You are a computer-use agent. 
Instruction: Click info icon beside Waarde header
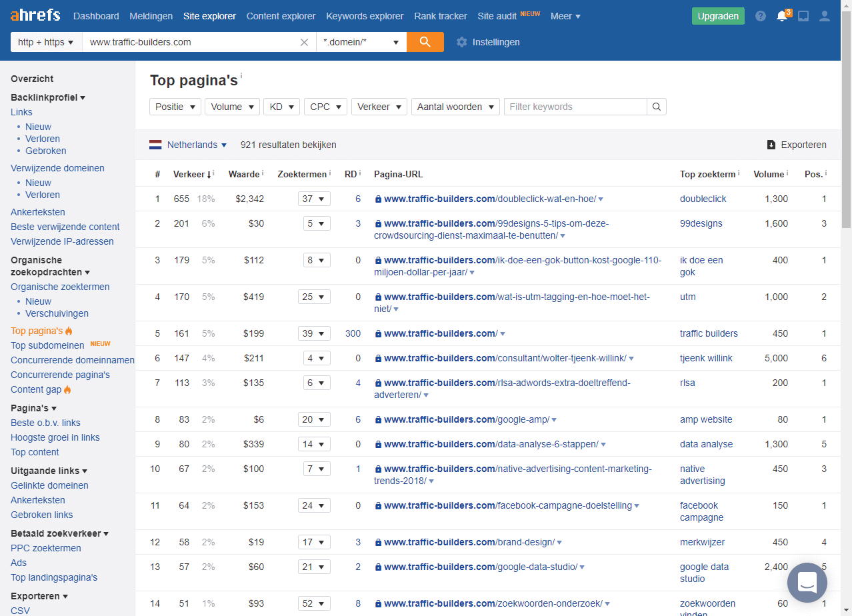(263, 173)
